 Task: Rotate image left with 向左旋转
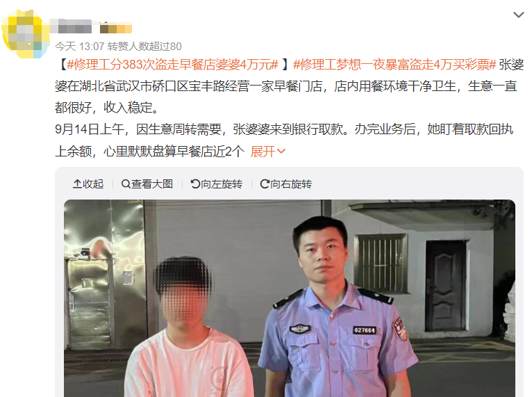(217, 184)
